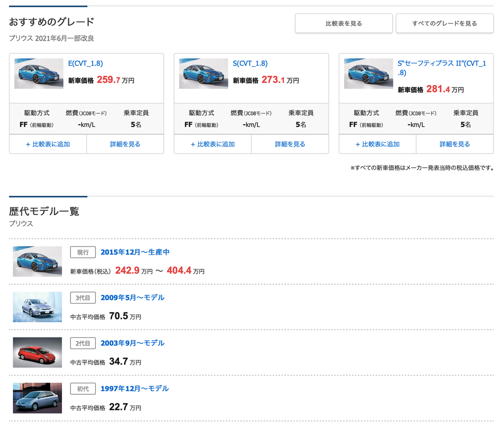The height and width of the screenshot is (430, 504).
Task: Click the 3代目 silver Prius thumbnail
Action: click(x=37, y=307)
